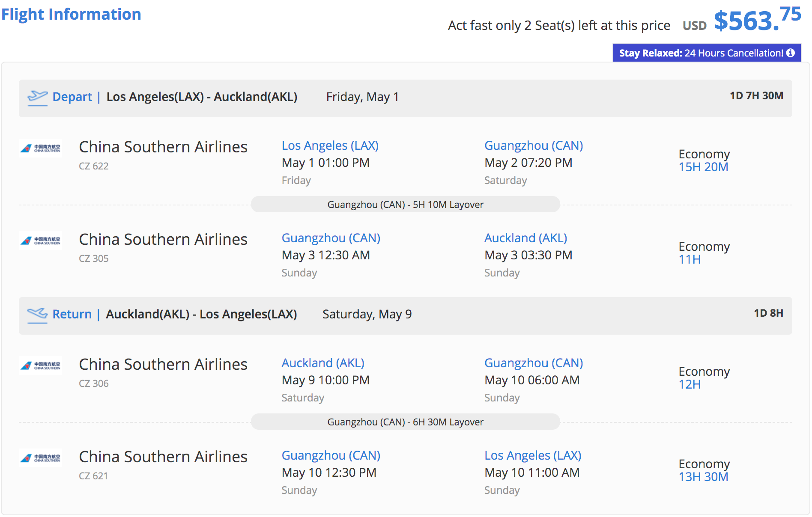Open Guangzhou (CAN) departure link for CZ 305
Screen dimensions: 812x517
point(331,238)
